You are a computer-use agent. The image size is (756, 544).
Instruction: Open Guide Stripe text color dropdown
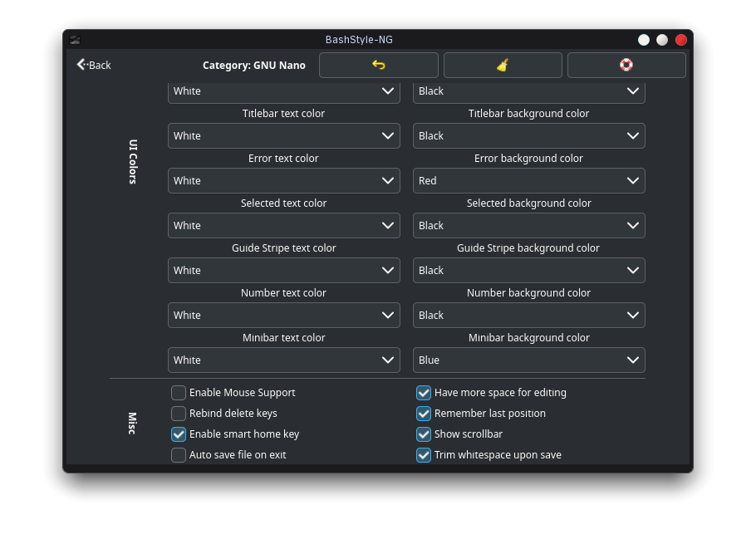click(284, 270)
